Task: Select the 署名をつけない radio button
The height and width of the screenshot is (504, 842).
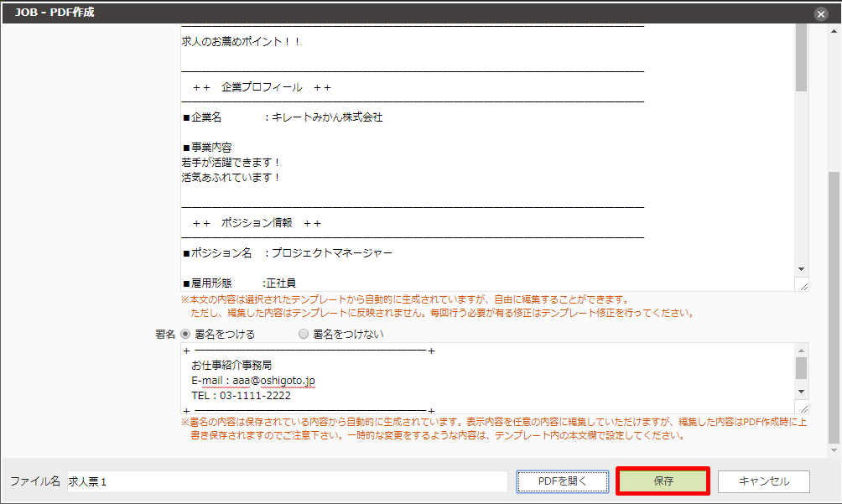Action: coord(302,334)
